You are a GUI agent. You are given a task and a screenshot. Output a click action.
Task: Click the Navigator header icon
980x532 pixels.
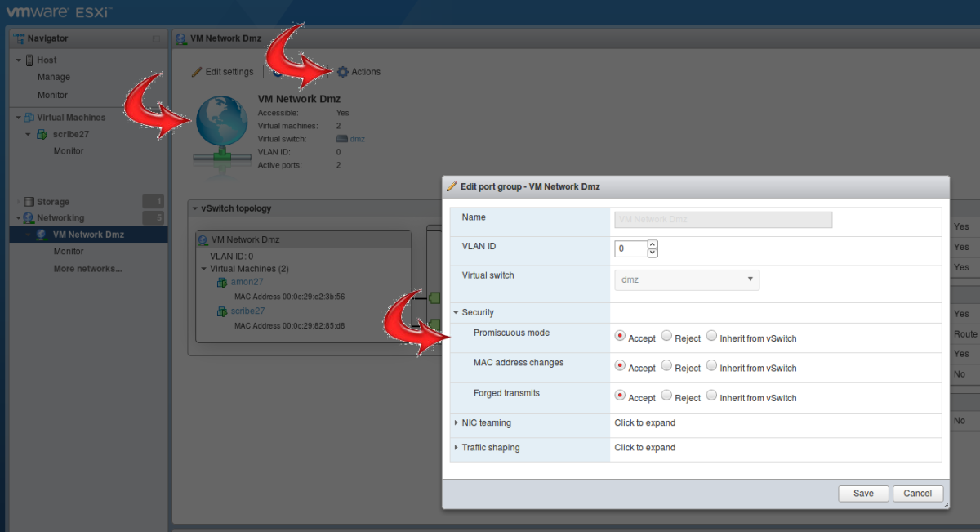pyautogui.click(x=18, y=38)
